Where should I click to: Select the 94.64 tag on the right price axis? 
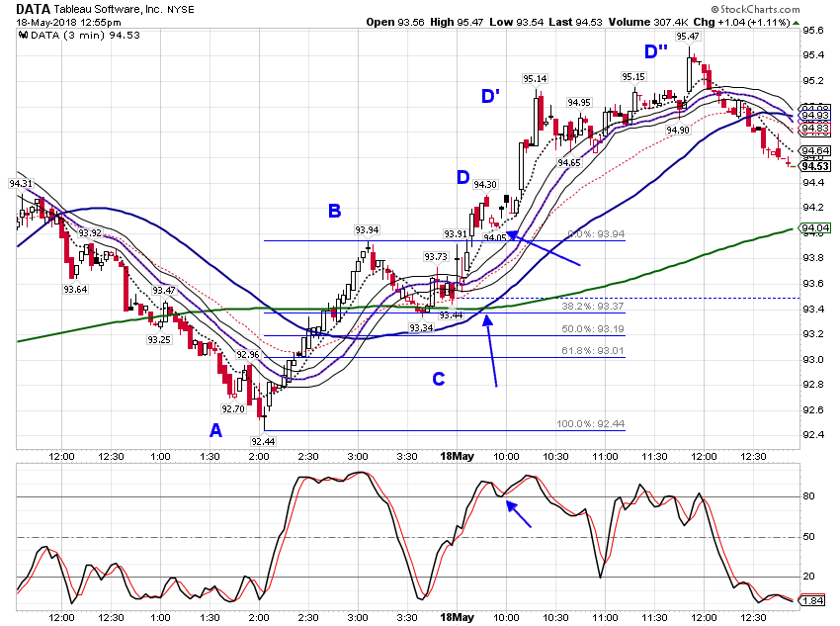click(815, 151)
